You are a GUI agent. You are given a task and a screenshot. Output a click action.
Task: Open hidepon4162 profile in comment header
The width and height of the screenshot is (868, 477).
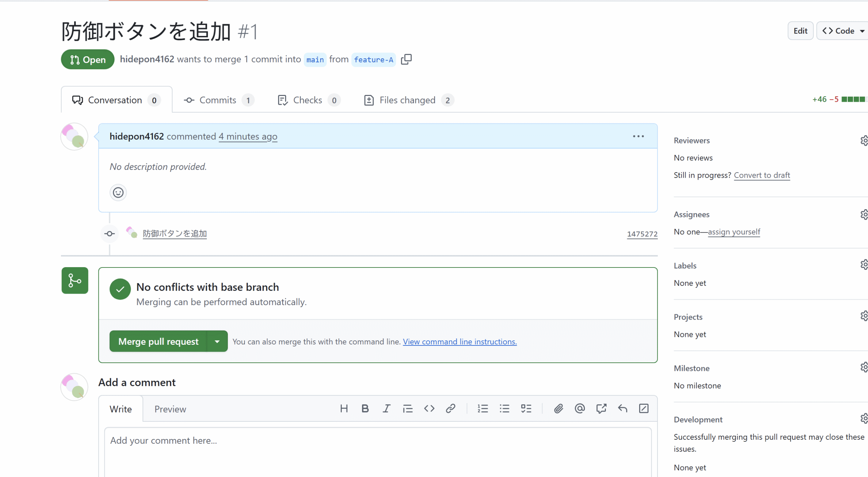coord(137,136)
